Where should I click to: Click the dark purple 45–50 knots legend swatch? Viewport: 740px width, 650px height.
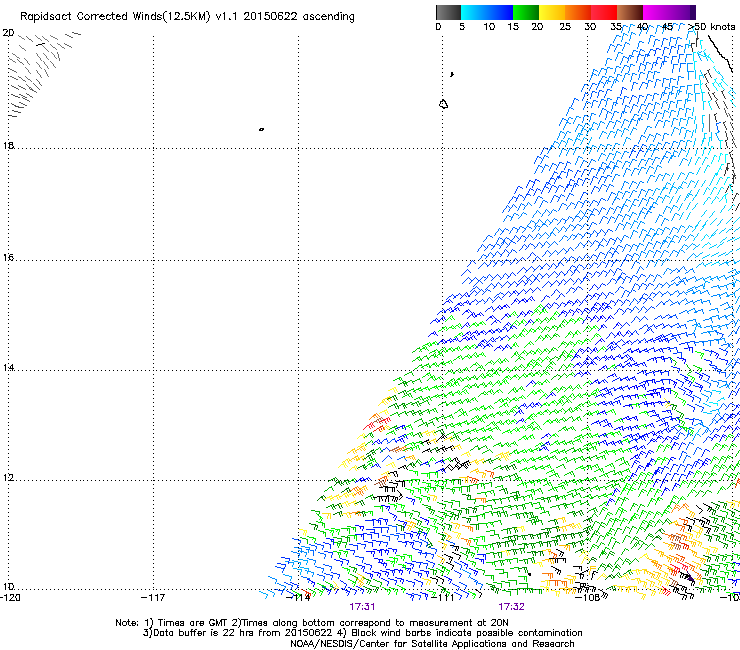[x=682, y=12]
